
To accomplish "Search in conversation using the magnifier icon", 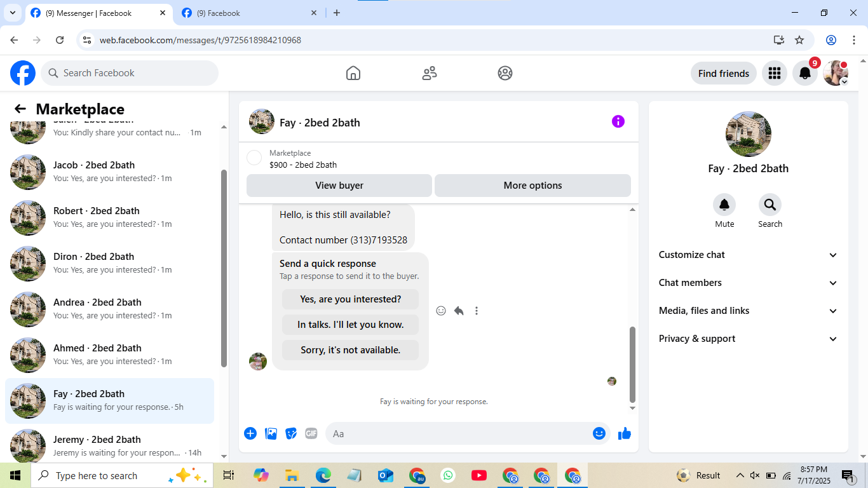I will (770, 205).
